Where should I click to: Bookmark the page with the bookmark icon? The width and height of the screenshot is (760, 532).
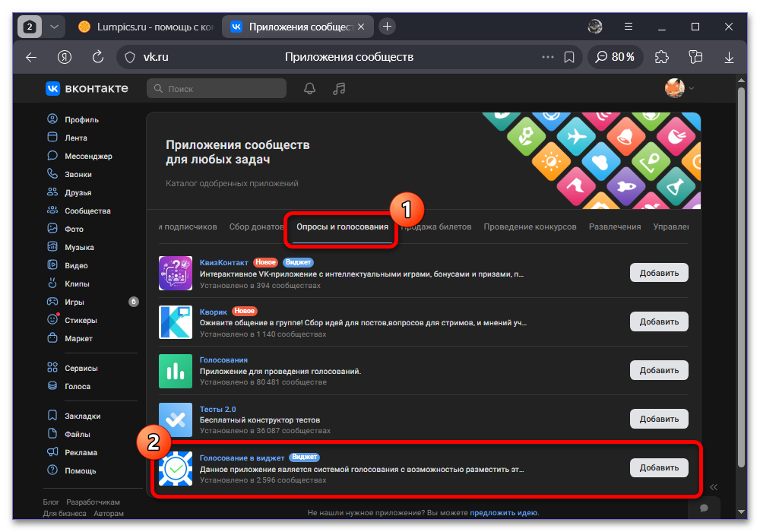(569, 57)
